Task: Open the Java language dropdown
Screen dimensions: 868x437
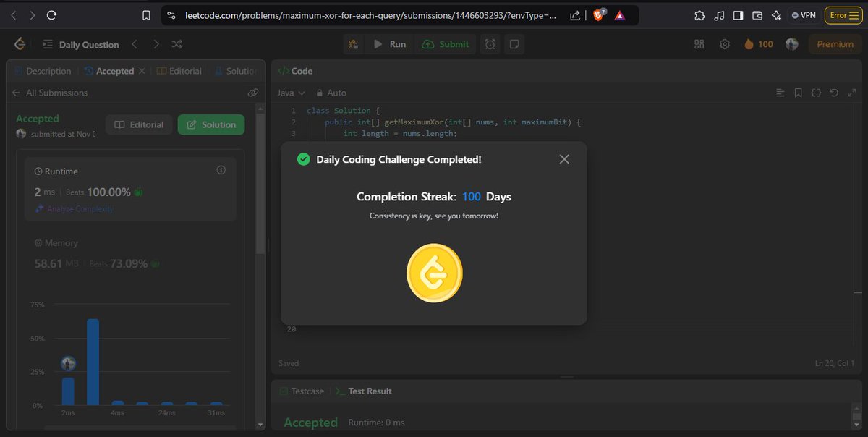Action: [292, 93]
